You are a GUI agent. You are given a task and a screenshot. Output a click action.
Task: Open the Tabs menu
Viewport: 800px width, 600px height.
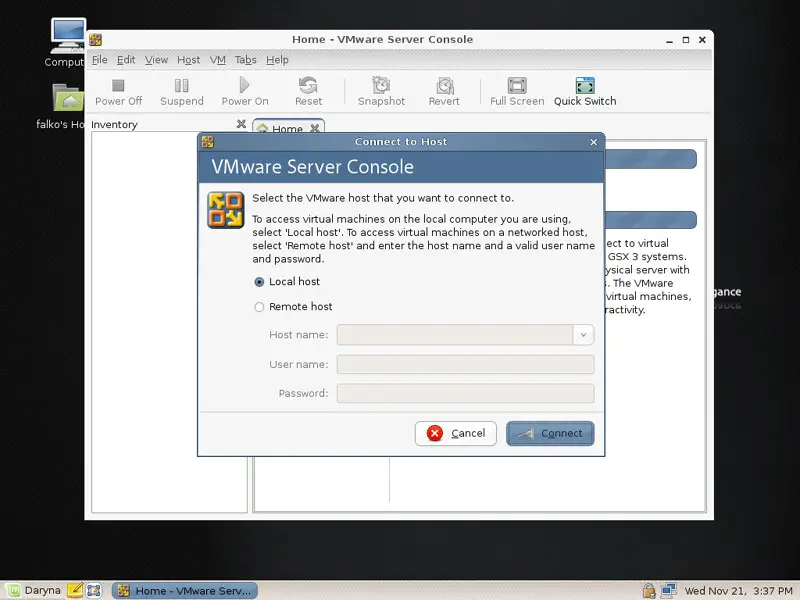pyautogui.click(x=245, y=60)
